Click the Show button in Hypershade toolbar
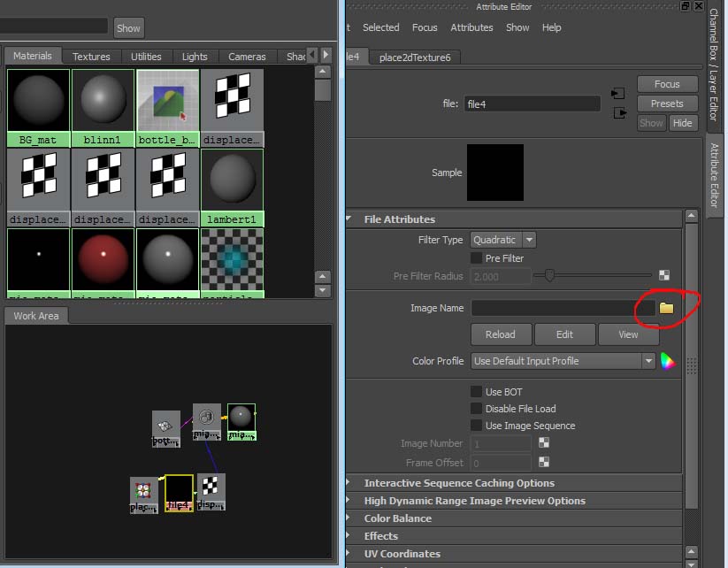Screen dimensions: 728x568 click(128, 28)
